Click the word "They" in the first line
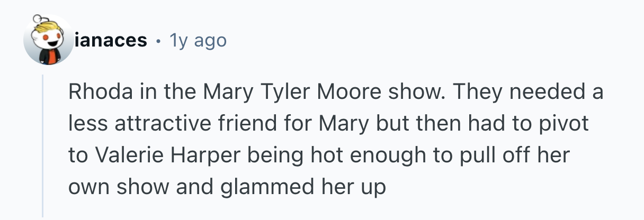Image resolution: width=644 pixels, height=220 pixels. [x=471, y=93]
